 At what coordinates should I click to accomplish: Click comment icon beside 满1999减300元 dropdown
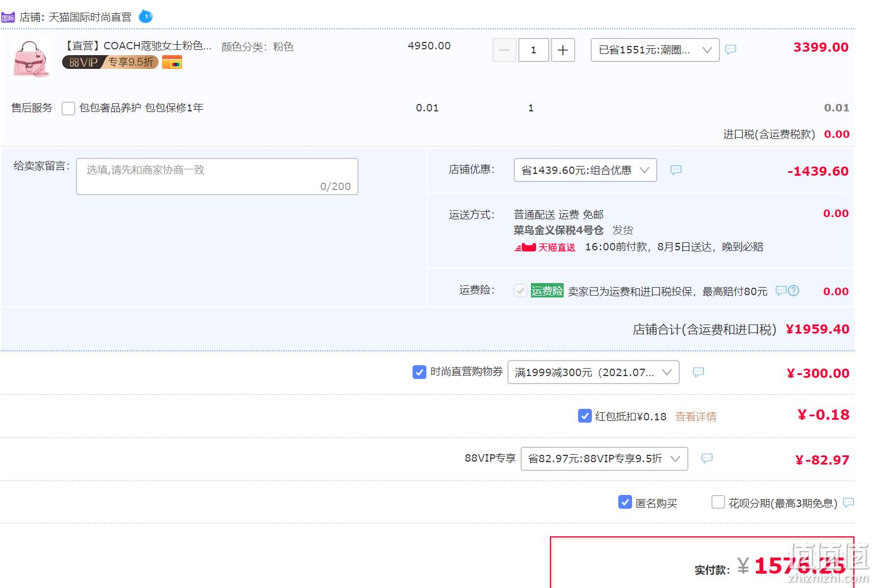(x=698, y=372)
